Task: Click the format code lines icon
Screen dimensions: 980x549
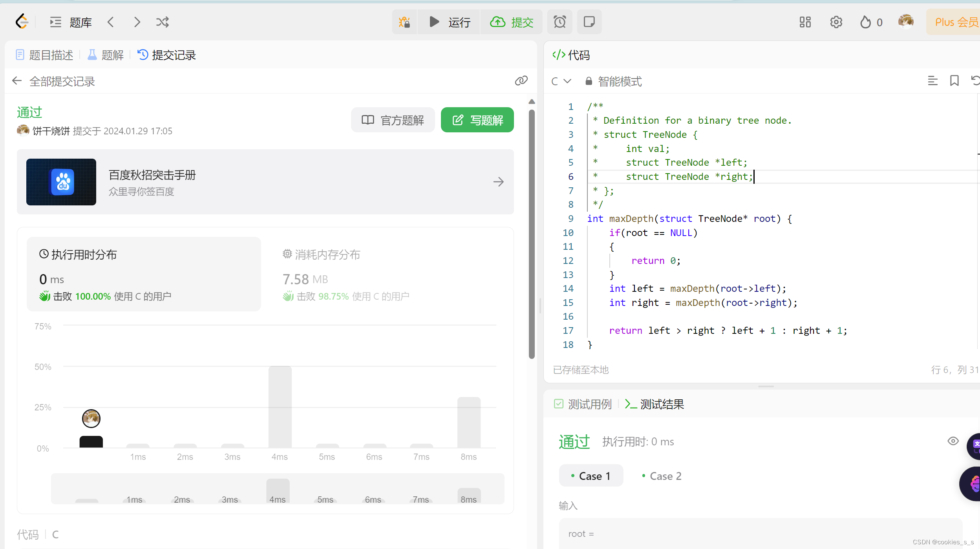Action: (x=932, y=81)
